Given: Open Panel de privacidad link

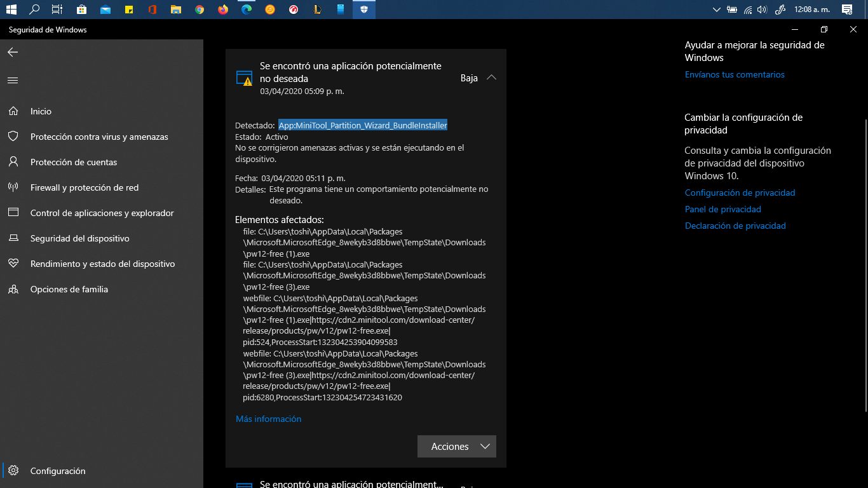Looking at the screenshot, I should pos(723,209).
